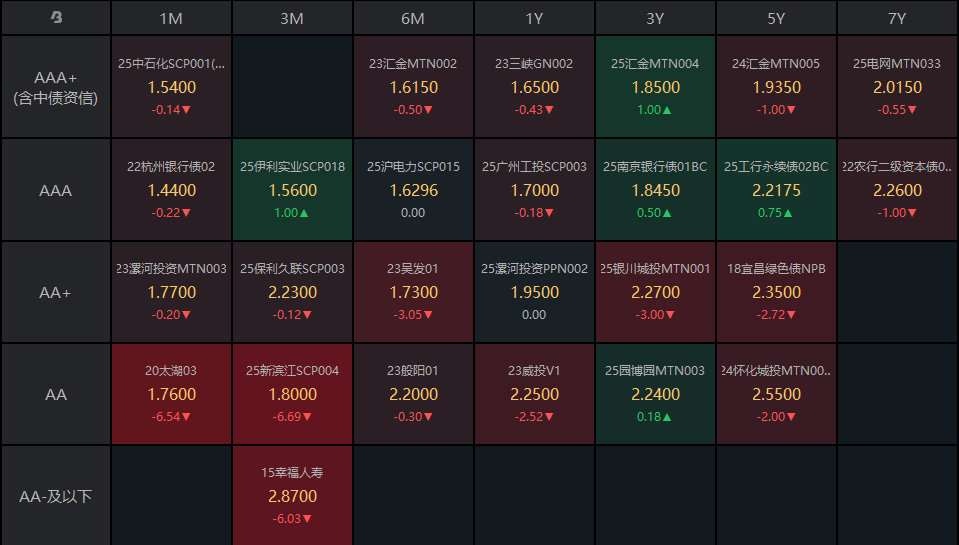Click the 23吴发01 bond cell
Screen dimensions: 959x545
click(x=413, y=292)
